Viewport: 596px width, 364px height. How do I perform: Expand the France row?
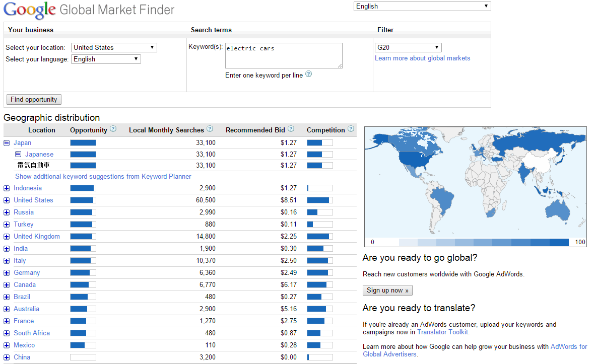[x=7, y=321]
